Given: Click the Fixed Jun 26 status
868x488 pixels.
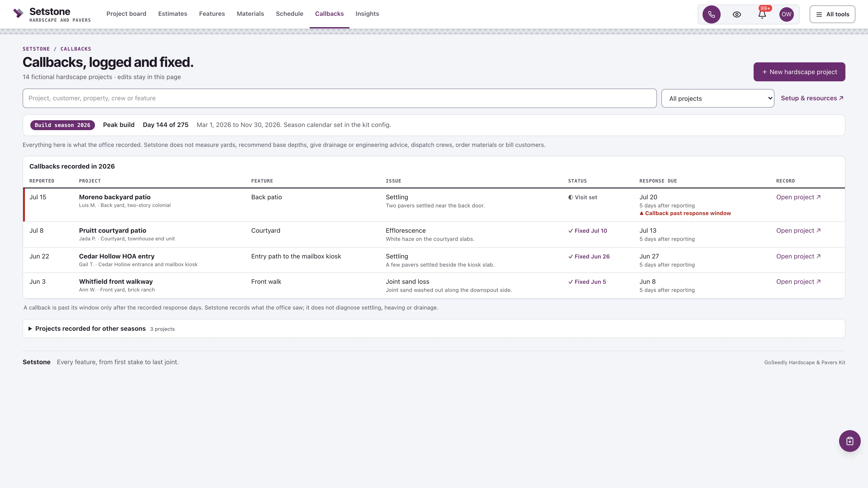Looking at the screenshot, I should click(x=589, y=257).
